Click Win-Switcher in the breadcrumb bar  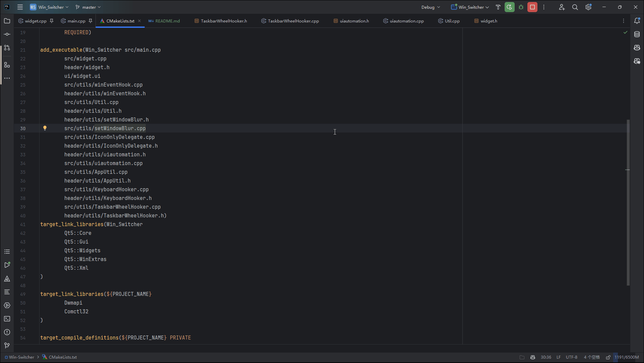21,357
